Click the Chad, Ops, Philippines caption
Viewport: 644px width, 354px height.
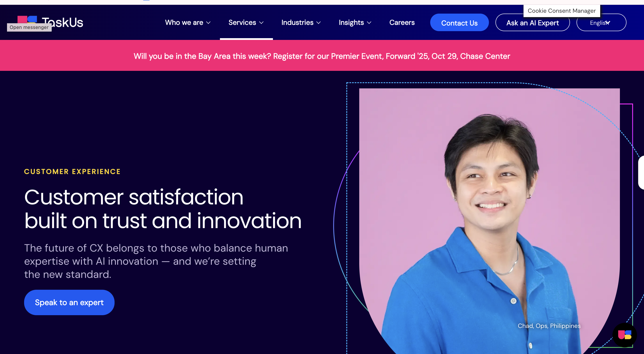[549, 326]
